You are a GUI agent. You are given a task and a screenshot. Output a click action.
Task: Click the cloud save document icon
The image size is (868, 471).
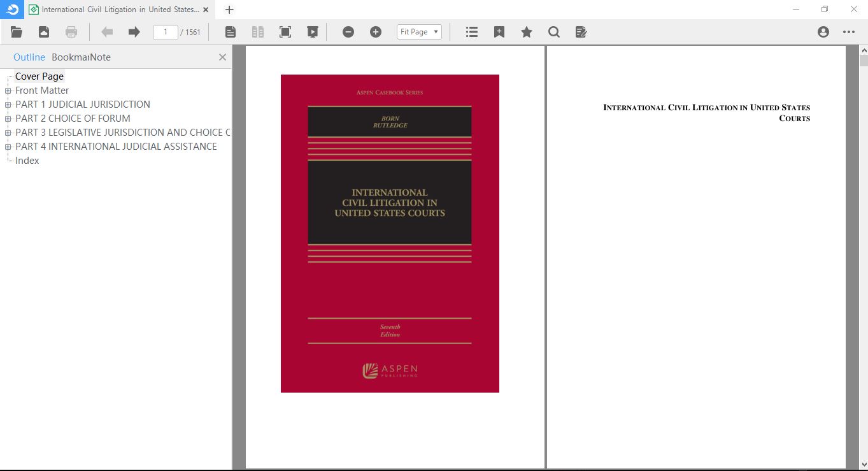click(x=44, y=32)
